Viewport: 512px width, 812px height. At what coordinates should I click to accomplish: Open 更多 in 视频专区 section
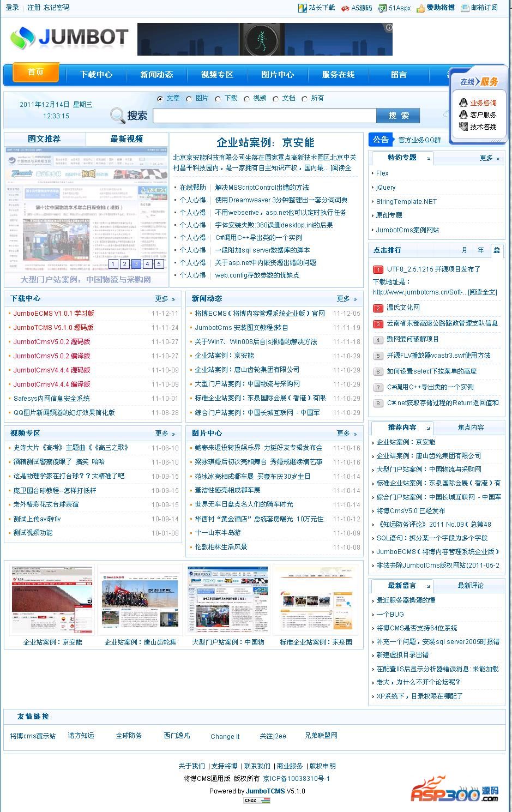(165, 434)
